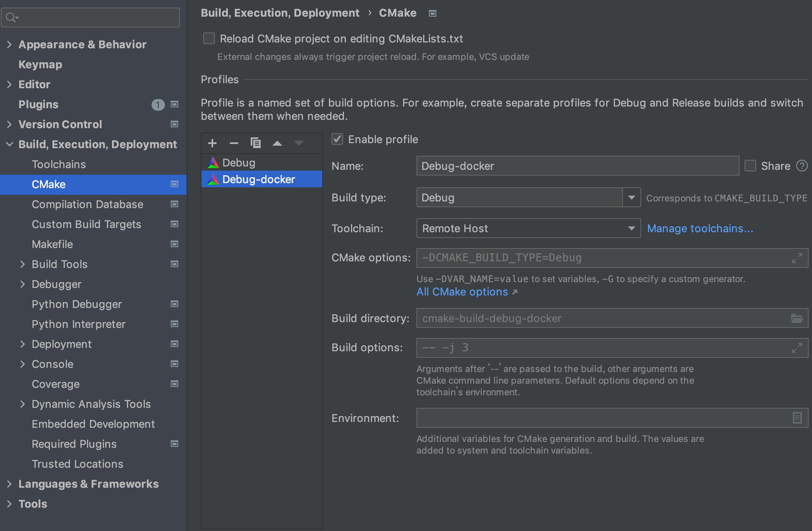The image size is (812, 531).
Task: Click project icon on Plugins row
Action: click(174, 104)
